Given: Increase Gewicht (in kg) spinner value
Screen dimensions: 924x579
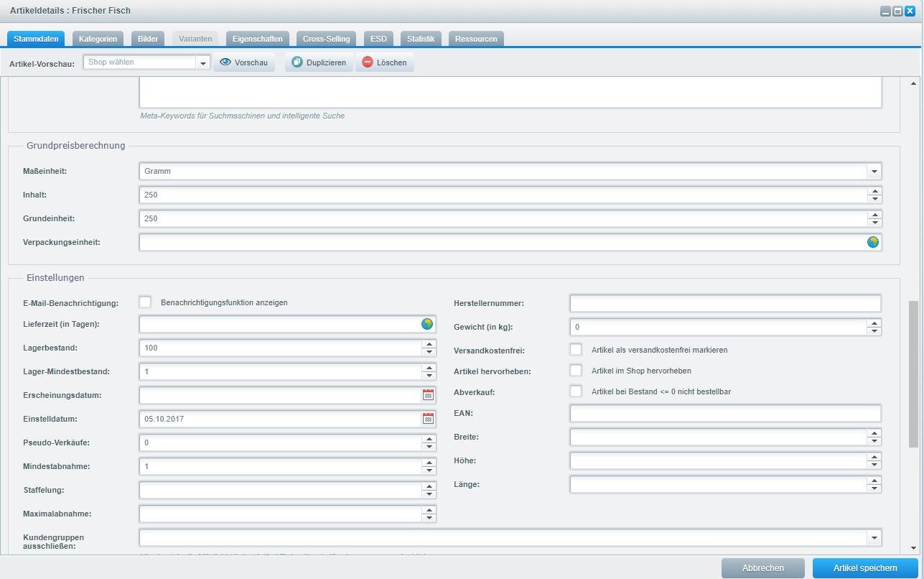Looking at the screenshot, I should tap(874, 323).
